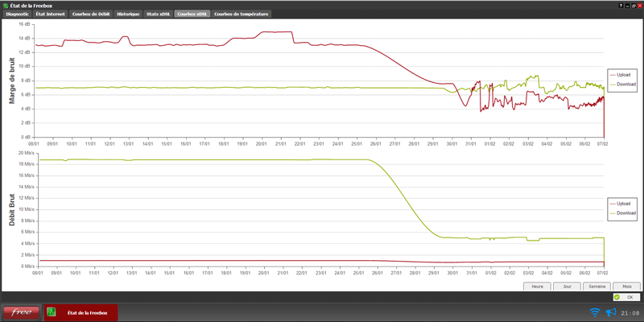Open the État de la Freebox taskbar item
The width and height of the screenshot is (644, 322).
80,312
